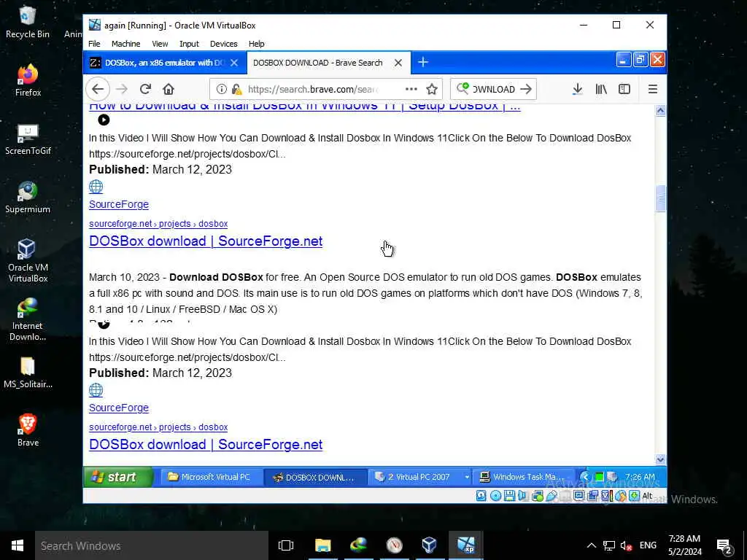747x560 pixels.
Task: Submit search with the arrow in search box
Action: (x=526, y=89)
